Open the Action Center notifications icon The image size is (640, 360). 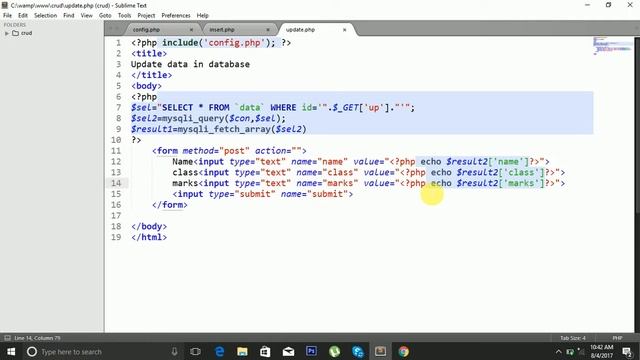(627, 351)
